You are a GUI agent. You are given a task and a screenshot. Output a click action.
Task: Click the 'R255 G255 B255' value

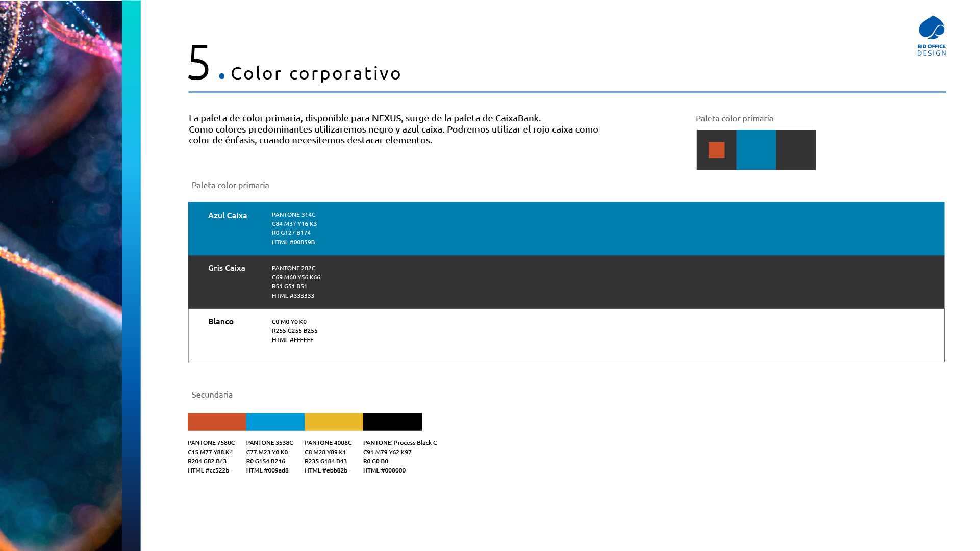(x=295, y=331)
